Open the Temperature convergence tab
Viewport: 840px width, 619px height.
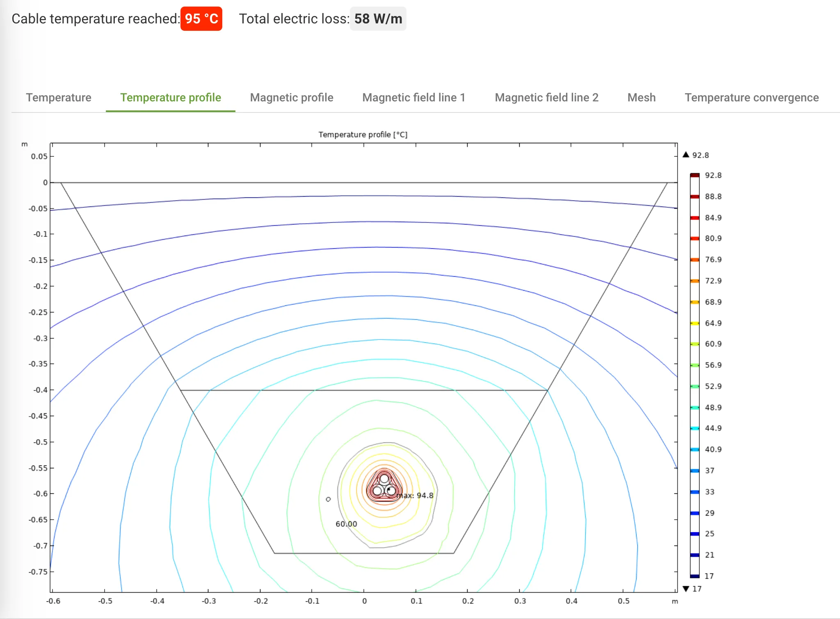point(751,98)
